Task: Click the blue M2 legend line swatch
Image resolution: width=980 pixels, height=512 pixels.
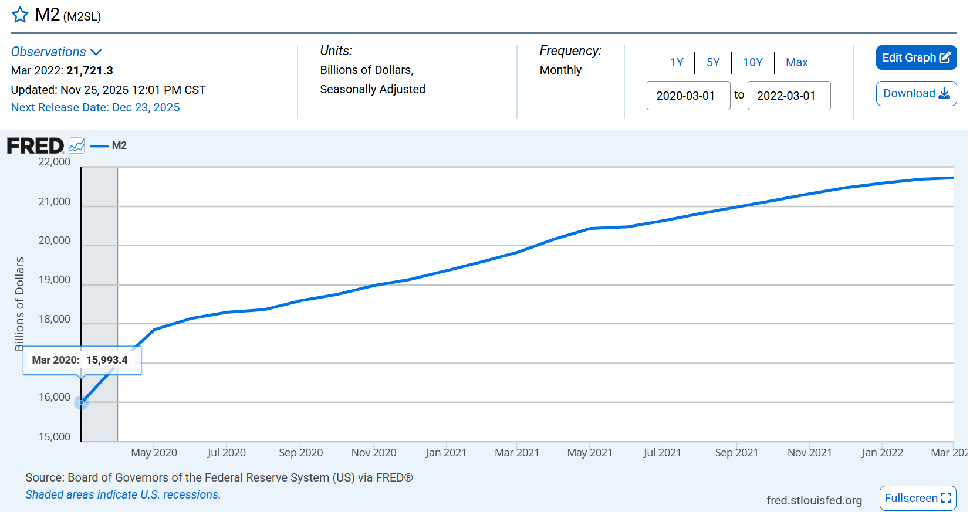Action: click(99, 145)
